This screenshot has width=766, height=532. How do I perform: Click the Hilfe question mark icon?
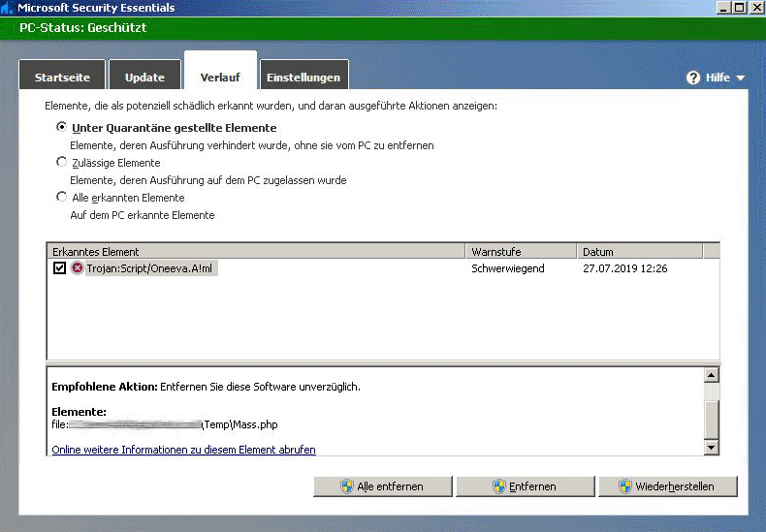[692, 78]
